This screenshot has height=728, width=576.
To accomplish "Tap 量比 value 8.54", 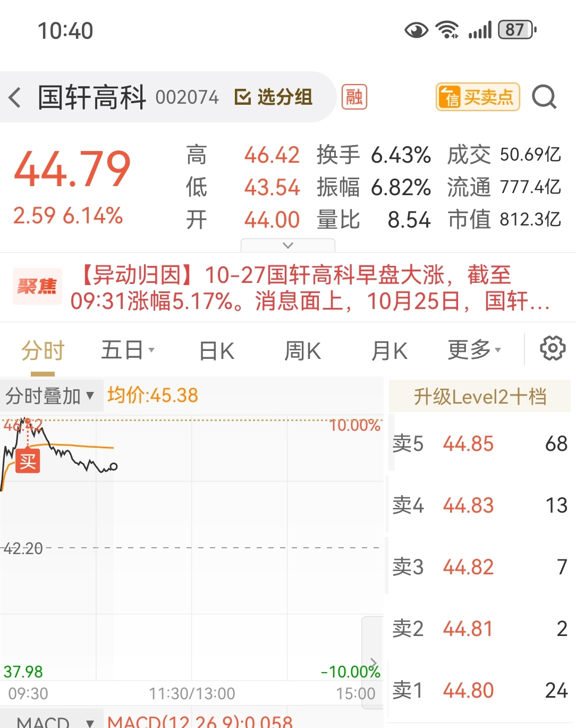I will pos(374,220).
